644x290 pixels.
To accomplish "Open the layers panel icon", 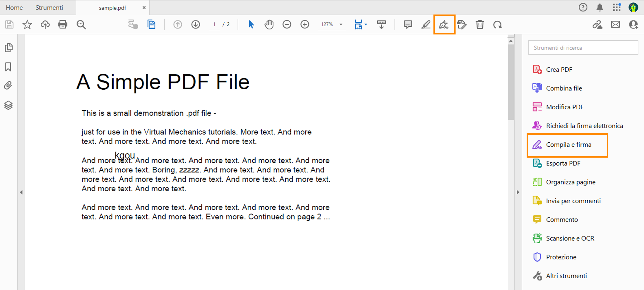I will 8,105.
